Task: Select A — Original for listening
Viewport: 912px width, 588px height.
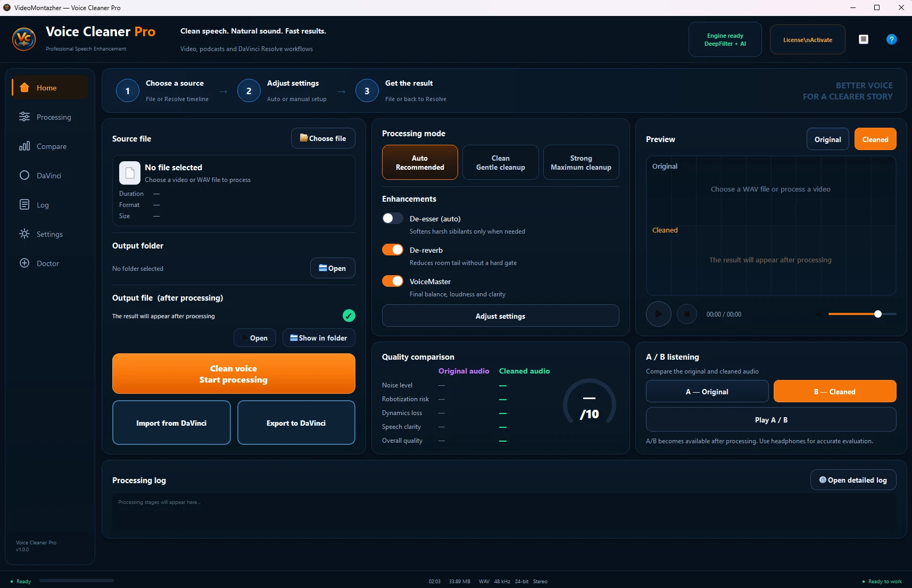Action: (707, 392)
